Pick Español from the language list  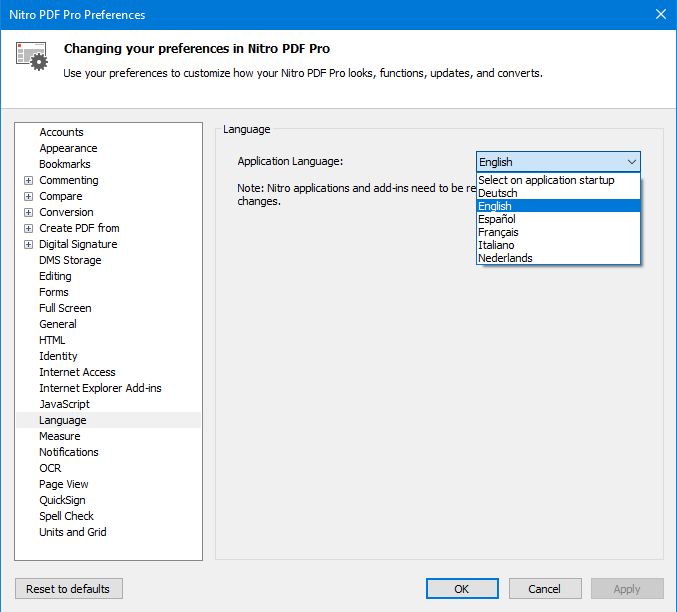coord(558,219)
